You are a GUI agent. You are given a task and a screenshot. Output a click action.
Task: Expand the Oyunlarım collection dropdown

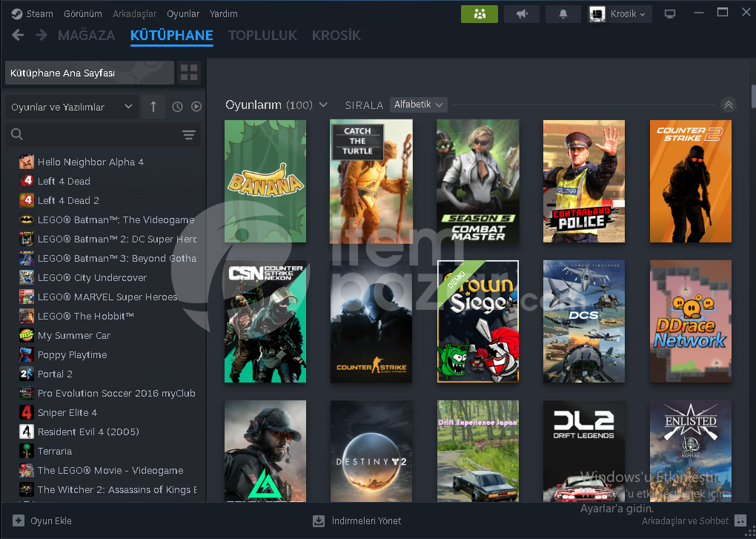pyautogui.click(x=323, y=105)
